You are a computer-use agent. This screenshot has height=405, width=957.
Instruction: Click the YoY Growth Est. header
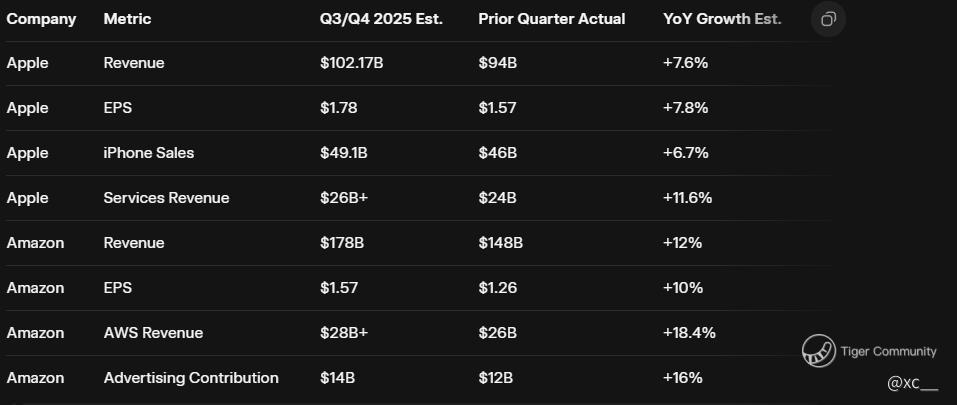point(722,19)
